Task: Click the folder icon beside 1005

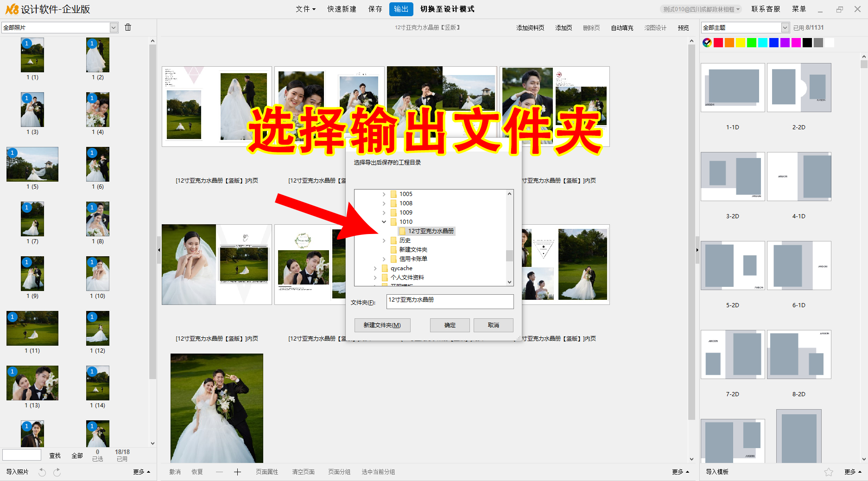Action: pos(393,194)
